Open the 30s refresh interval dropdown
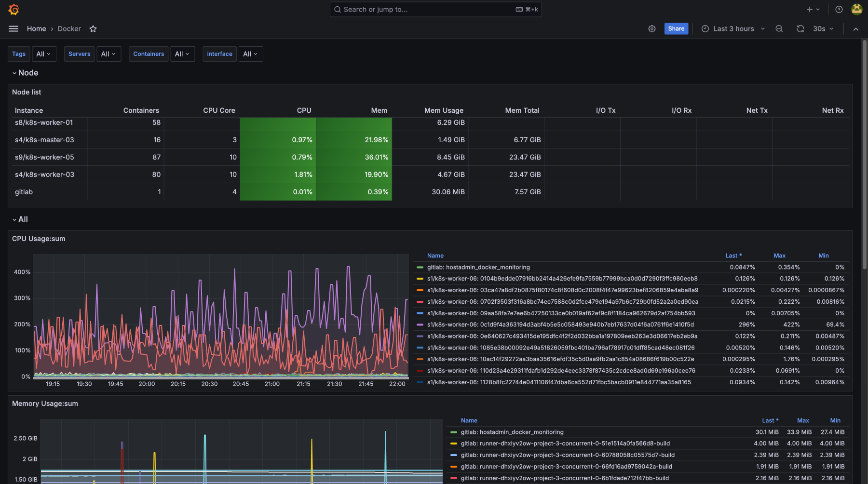 (x=823, y=29)
